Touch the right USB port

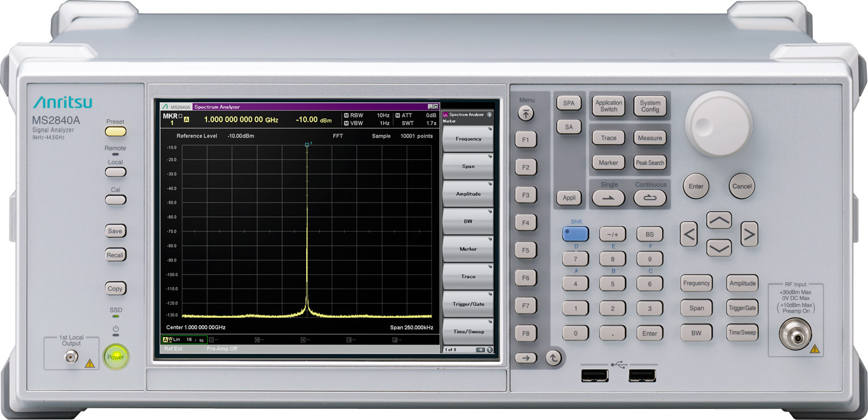point(642,375)
